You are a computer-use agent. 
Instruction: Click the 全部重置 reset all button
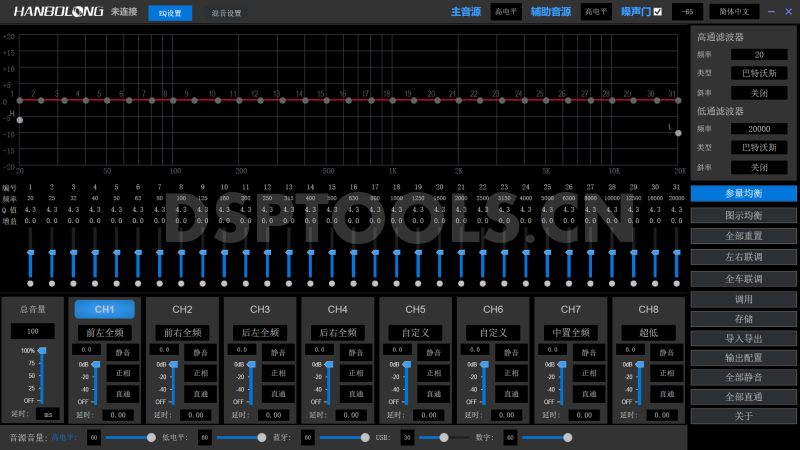coord(743,236)
